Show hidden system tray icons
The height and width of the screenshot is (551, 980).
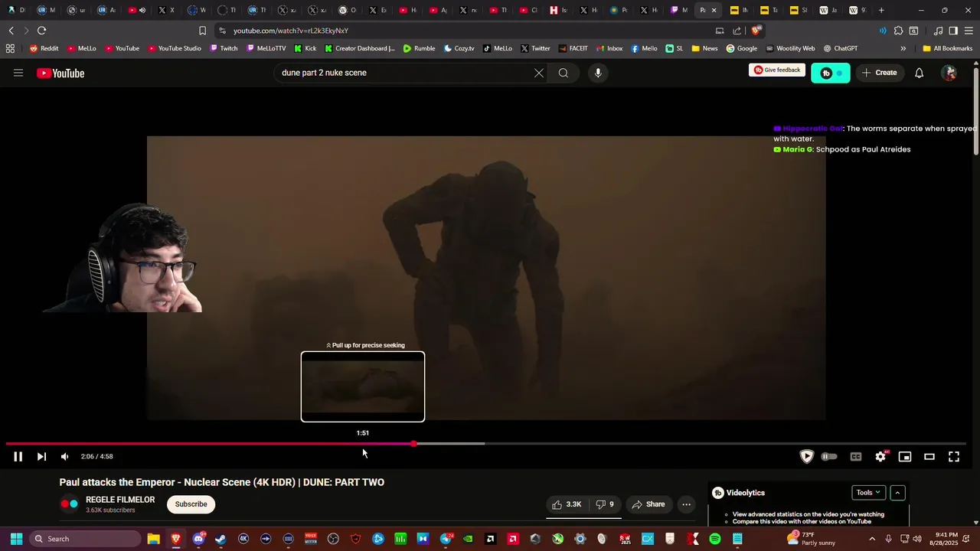871,539
